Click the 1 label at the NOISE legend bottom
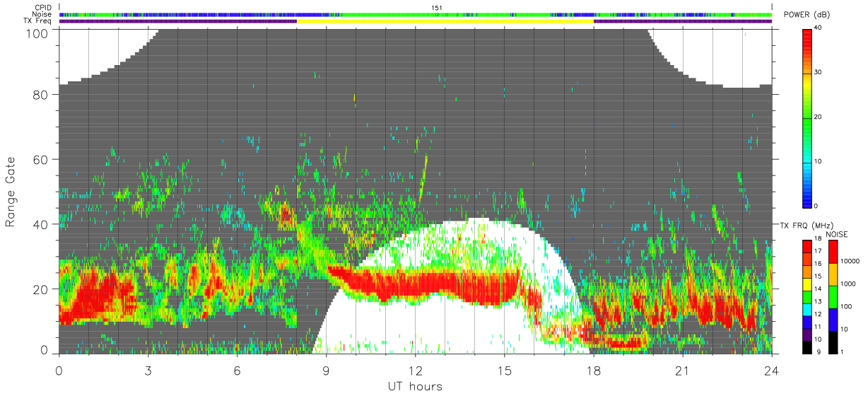The height and width of the screenshot is (401, 868). tap(842, 351)
